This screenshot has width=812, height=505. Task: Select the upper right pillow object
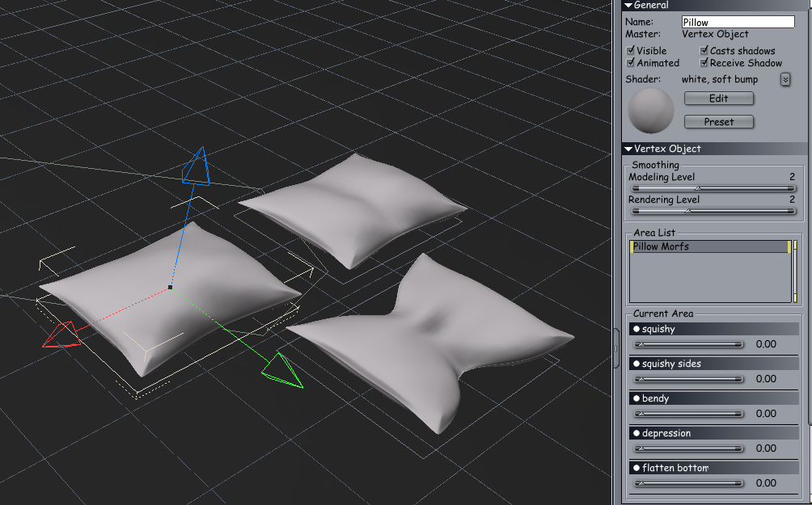coord(353,209)
